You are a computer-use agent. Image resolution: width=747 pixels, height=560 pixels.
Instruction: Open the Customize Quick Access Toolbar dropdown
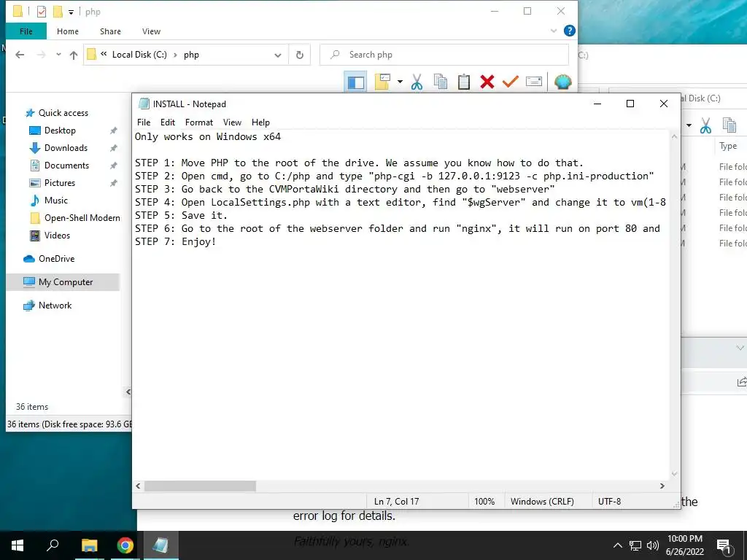(x=71, y=12)
